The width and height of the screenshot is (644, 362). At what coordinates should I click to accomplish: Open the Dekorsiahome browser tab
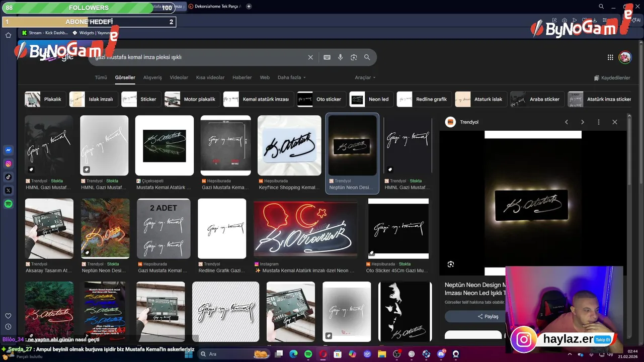(215, 7)
